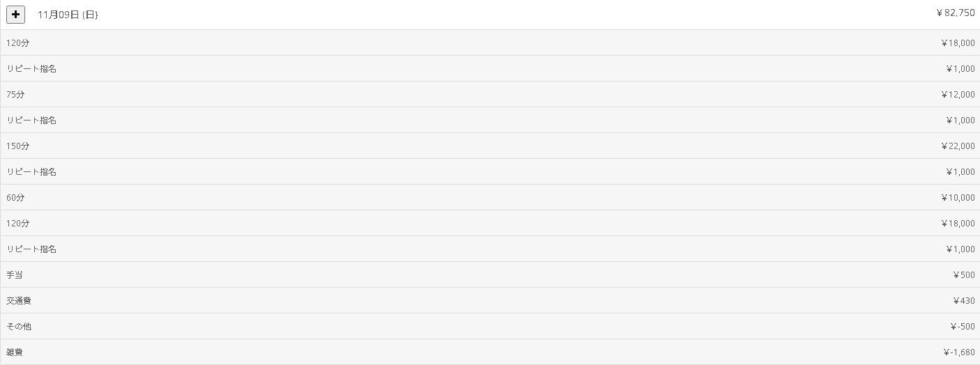Viewport: 980px width, 365px height.
Task: Select the 75分 row label
Action: coord(15,95)
